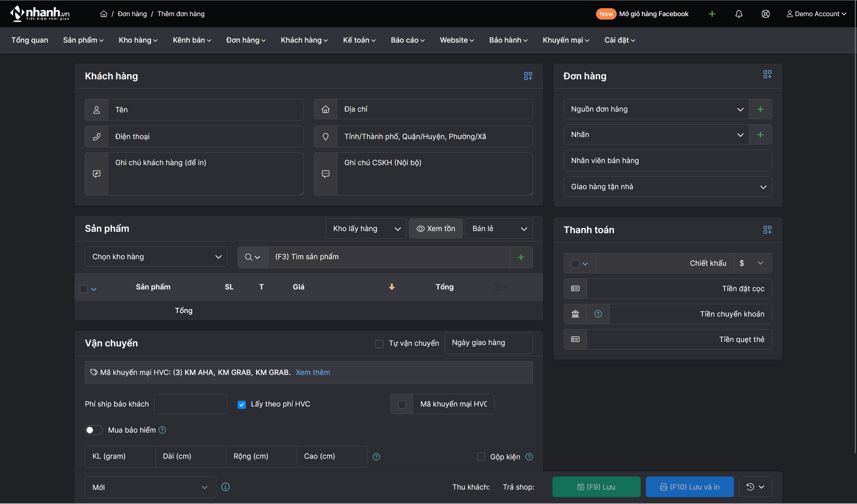857x504 pixels.
Task: Click the search magnifier icon in the product search
Action: [249, 257]
